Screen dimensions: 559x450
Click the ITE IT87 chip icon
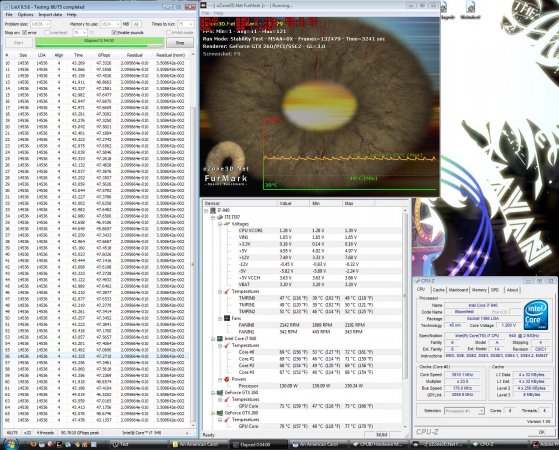(220, 217)
